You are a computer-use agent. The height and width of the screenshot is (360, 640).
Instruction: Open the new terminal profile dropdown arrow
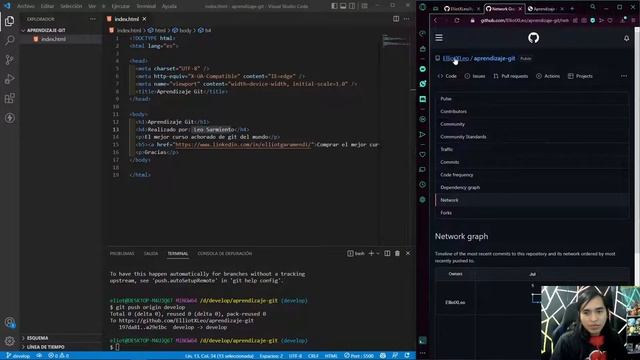378,253
